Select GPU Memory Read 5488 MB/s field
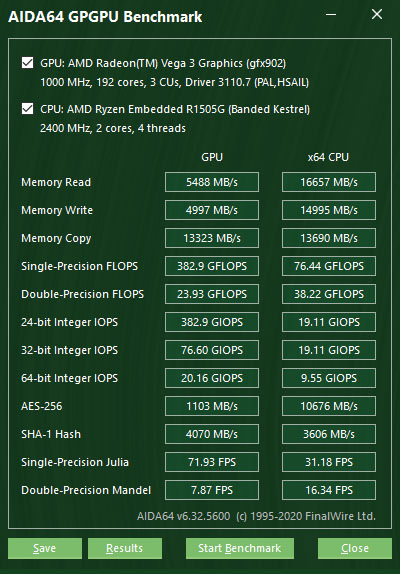 click(212, 182)
